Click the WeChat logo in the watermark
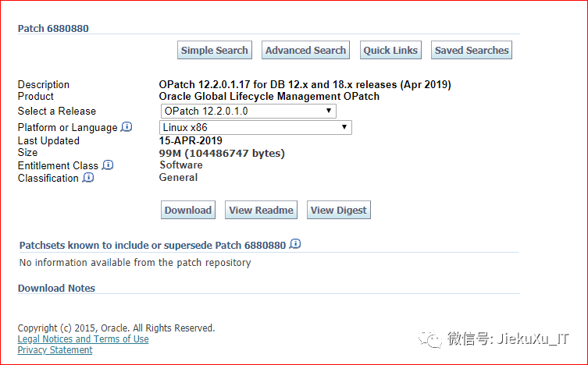This screenshot has width=588, height=365. coord(432,338)
